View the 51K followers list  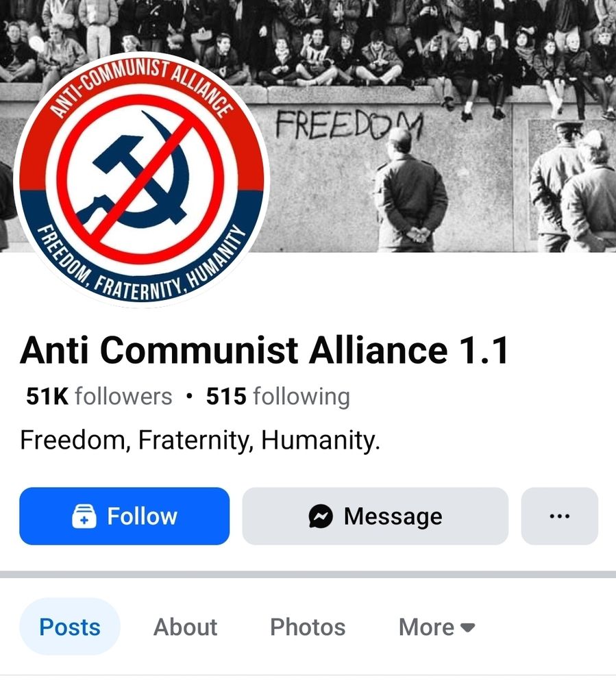99,396
